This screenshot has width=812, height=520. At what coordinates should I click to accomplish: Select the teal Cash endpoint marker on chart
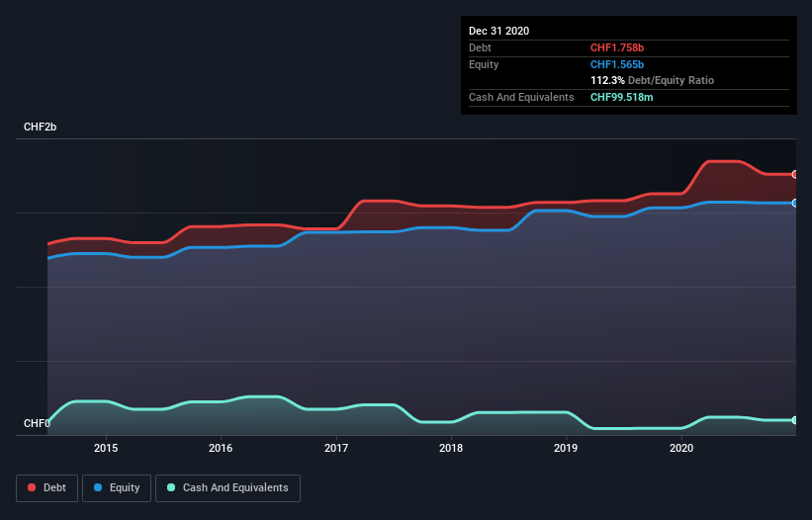coord(795,420)
